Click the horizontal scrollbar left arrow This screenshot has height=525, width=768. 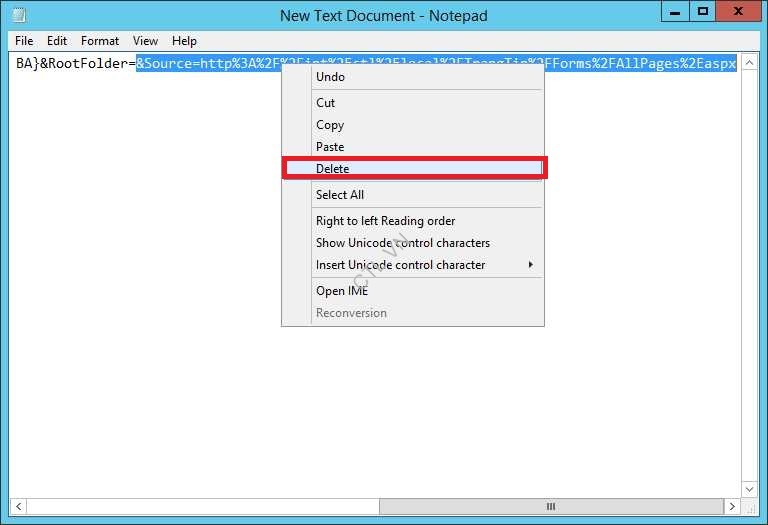tap(18, 507)
